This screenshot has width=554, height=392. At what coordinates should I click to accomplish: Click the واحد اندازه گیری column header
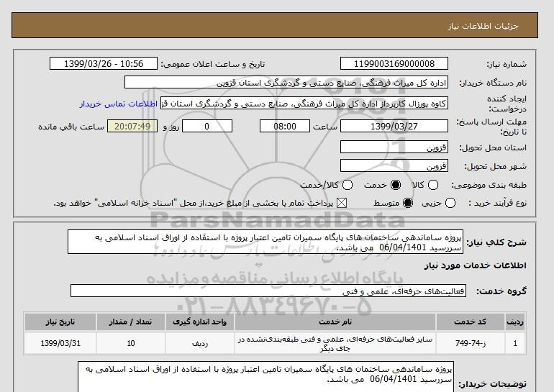tap(199, 322)
